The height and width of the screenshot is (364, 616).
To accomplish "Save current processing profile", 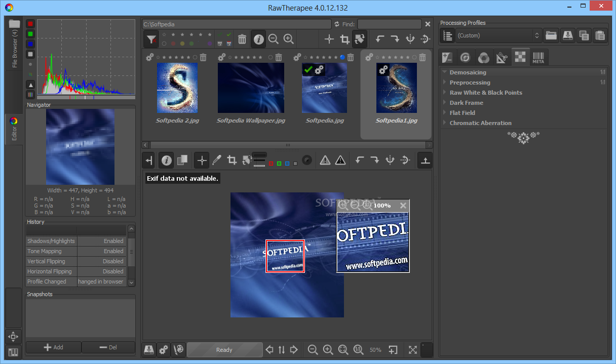I will [568, 35].
